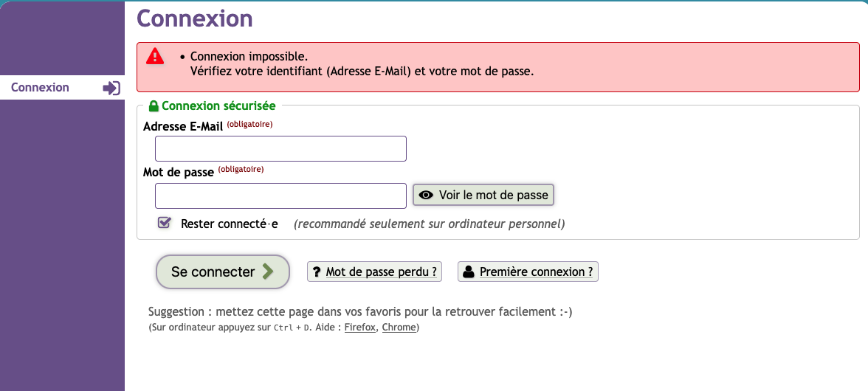The width and height of the screenshot is (868, 391).
Task: Click the Rester connecté·e label text
Action: pyautogui.click(x=229, y=224)
